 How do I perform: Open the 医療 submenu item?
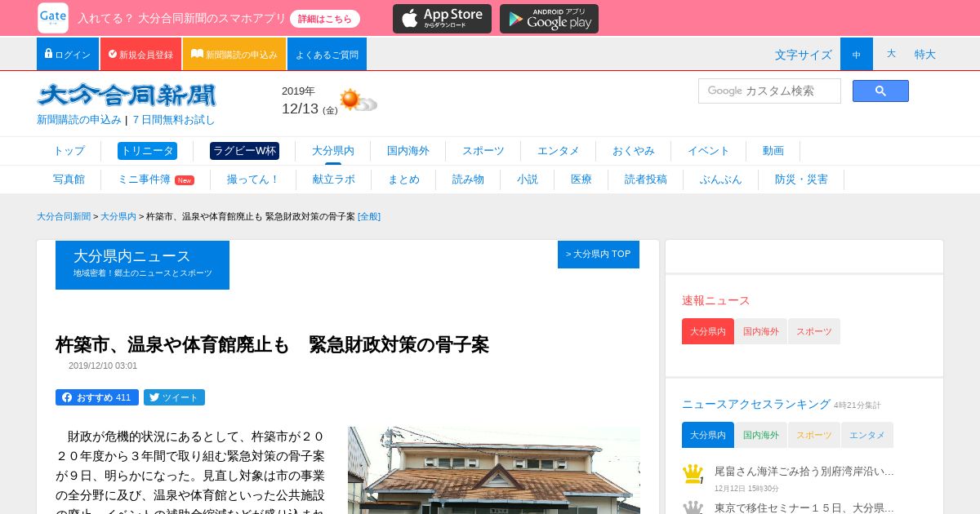[581, 179]
